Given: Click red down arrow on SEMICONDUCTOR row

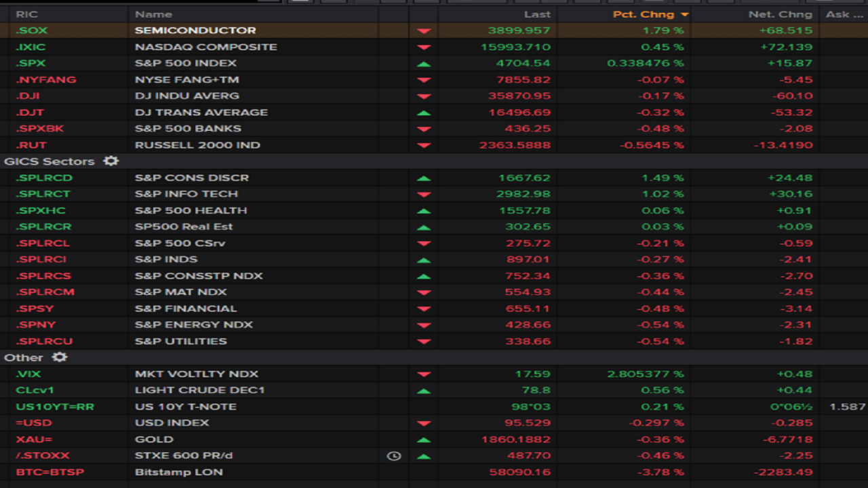Looking at the screenshot, I should point(424,31).
